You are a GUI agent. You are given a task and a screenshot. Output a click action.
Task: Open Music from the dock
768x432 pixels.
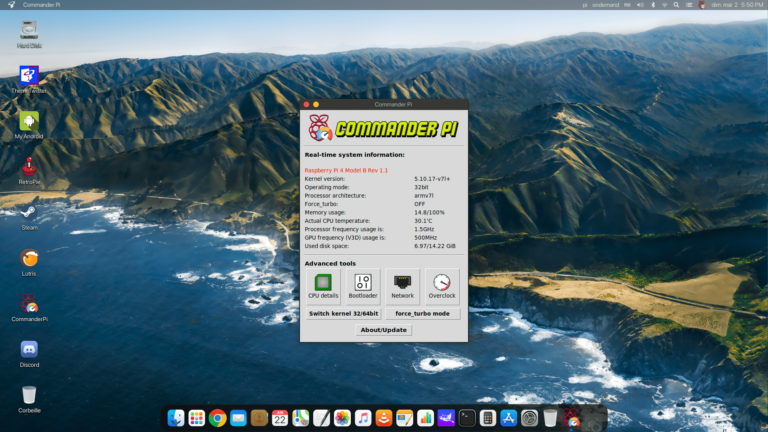click(363, 418)
